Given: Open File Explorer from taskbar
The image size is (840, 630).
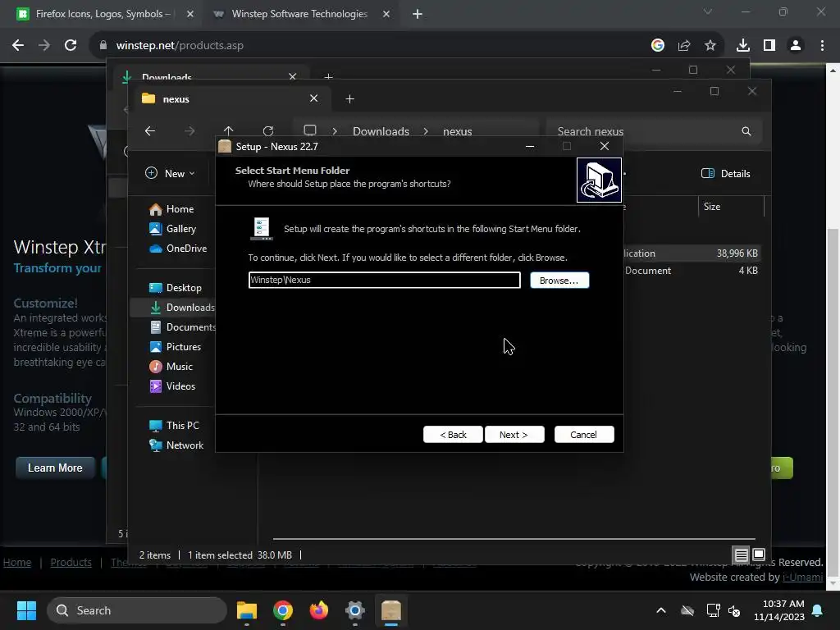Looking at the screenshot, I should pyautogui.click(x=247, y=610).
